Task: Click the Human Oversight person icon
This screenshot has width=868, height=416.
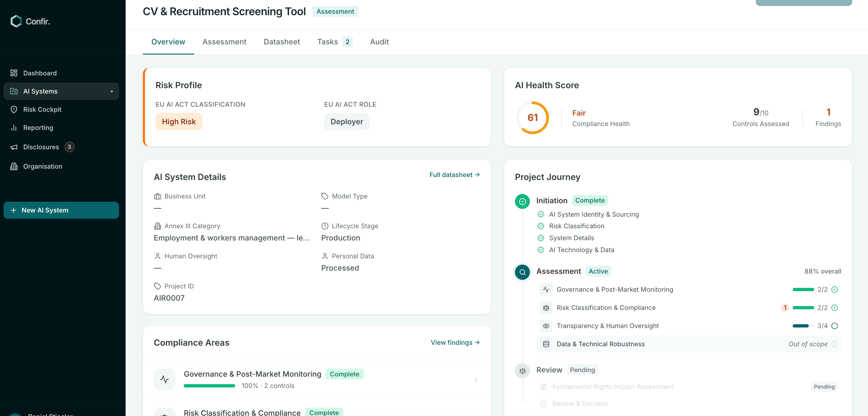Action: click(x=157, y=256)
